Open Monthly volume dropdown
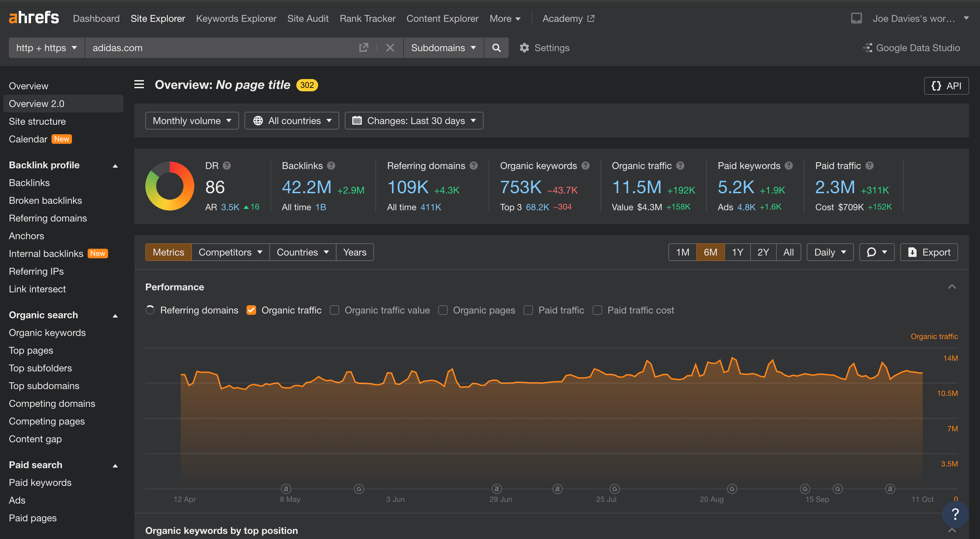Image resolution: width=980 pixels, height=539 pixels. click(192, 121)
